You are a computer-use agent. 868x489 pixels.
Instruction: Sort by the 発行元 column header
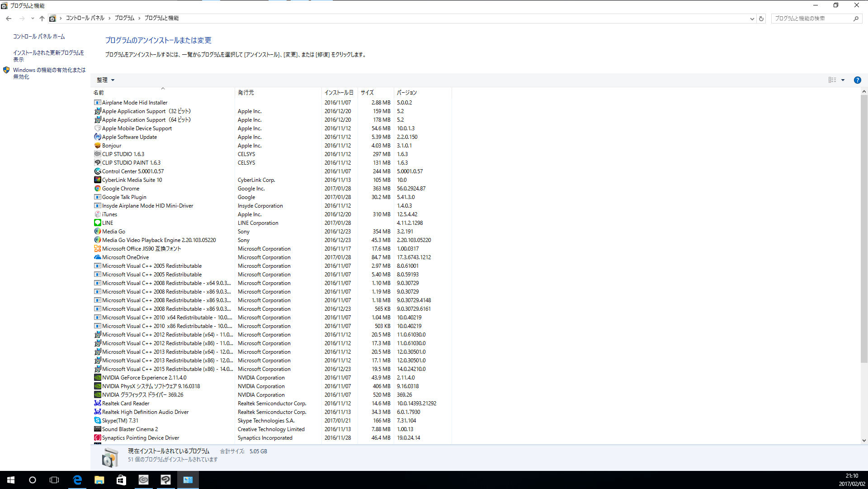click(246, 93)
